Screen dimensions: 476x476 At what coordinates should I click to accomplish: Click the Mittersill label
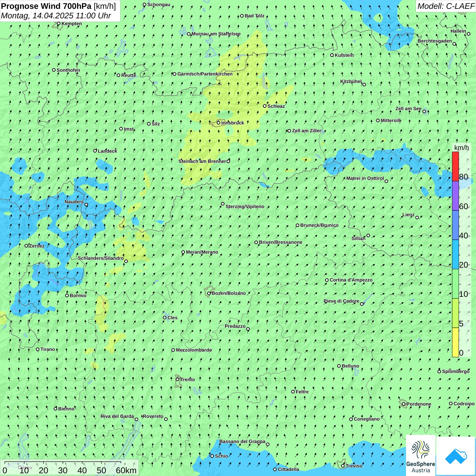[390, 120]
